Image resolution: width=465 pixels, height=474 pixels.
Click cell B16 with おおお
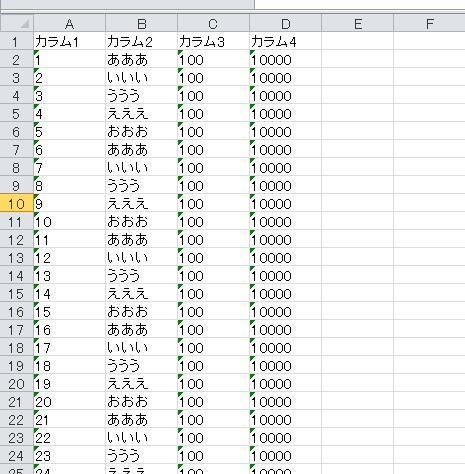tap(142, 311)
